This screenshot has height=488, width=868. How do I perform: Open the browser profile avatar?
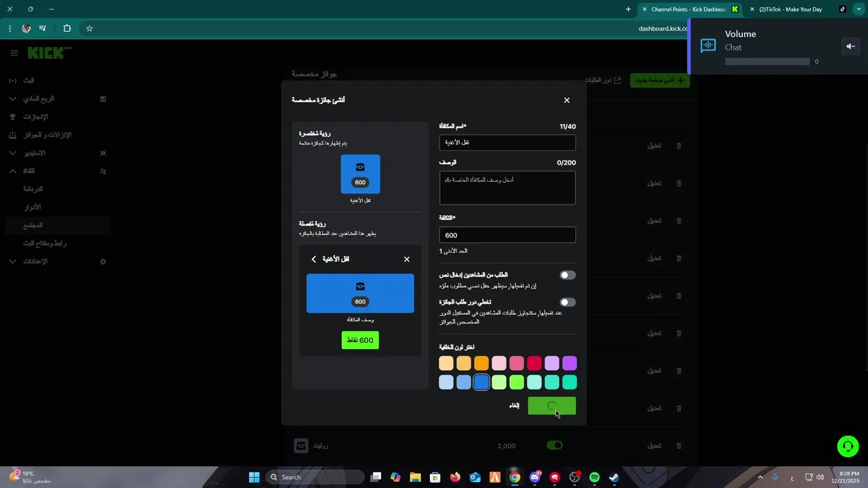point(26,28)
